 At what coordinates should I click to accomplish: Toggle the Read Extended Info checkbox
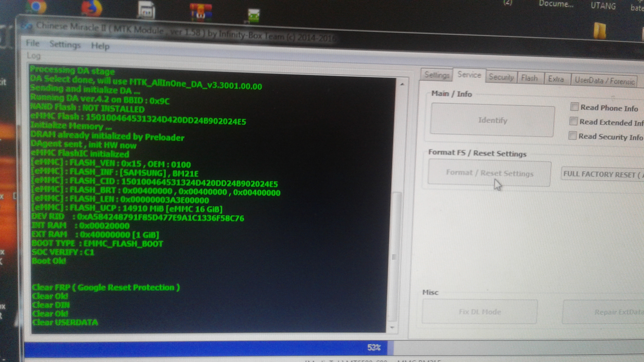tap(573, 121)
